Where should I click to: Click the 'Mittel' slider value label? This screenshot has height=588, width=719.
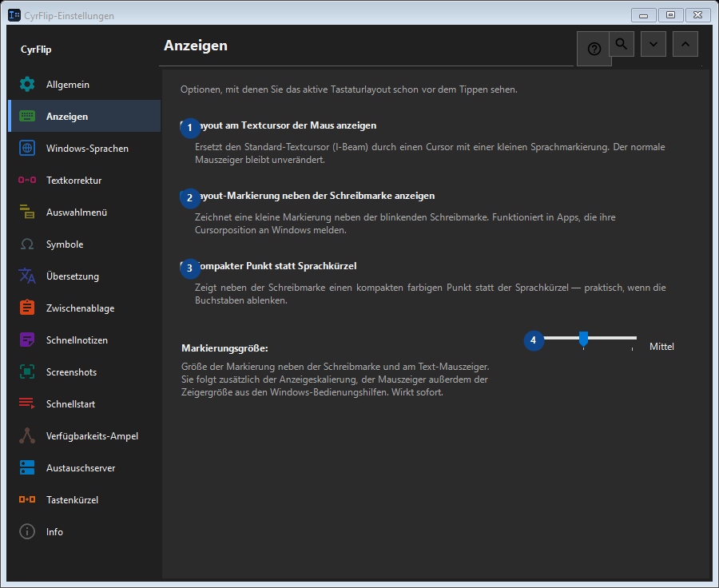click(661, 346)
